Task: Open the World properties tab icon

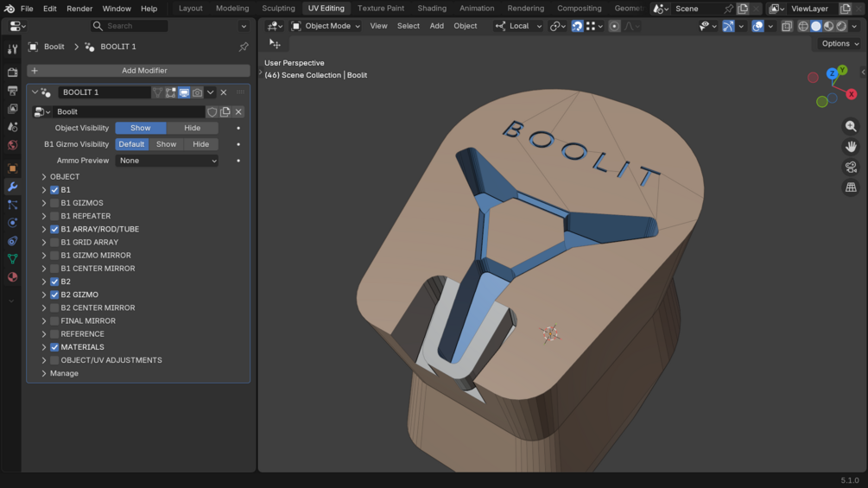Action: pos(12,145)
